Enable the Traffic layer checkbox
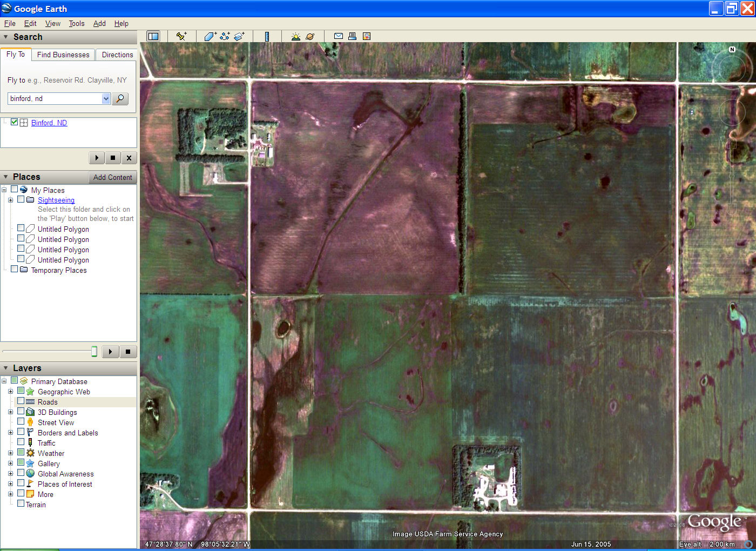Image resolution: width=756 pixels, height=551 pixels. 21,442
